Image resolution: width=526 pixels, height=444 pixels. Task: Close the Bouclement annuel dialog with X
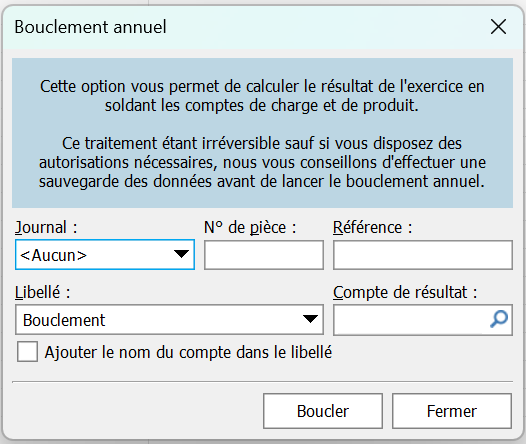(x=498, y=26)
